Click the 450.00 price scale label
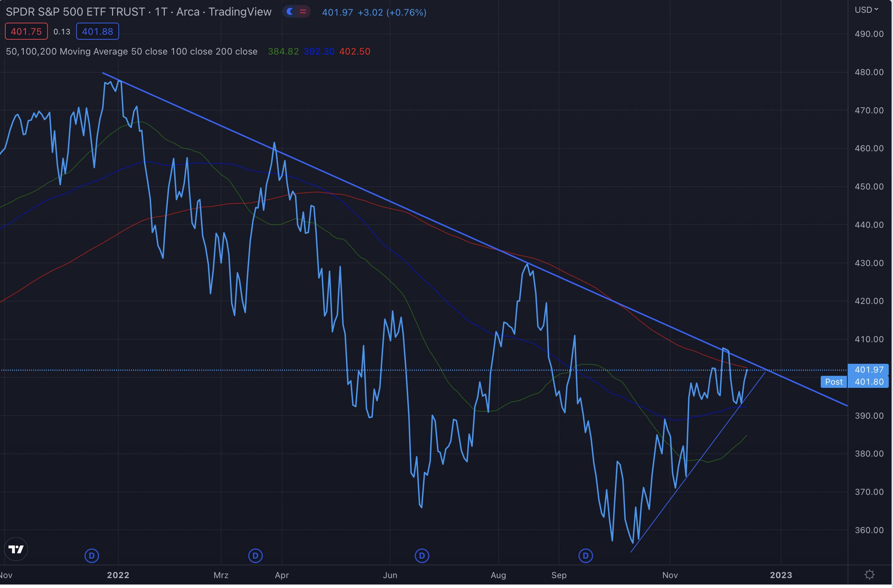Screen dimensions: 893x588 869,187
